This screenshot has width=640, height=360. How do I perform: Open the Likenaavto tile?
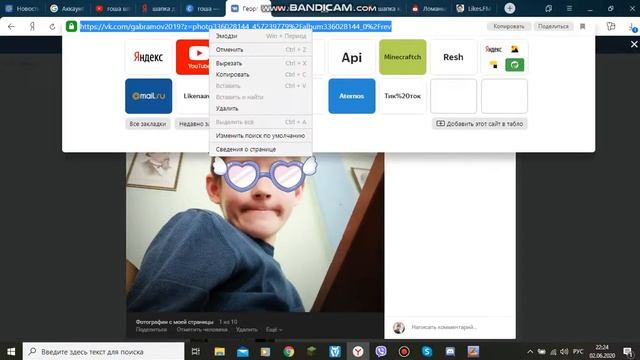point(193,96)
